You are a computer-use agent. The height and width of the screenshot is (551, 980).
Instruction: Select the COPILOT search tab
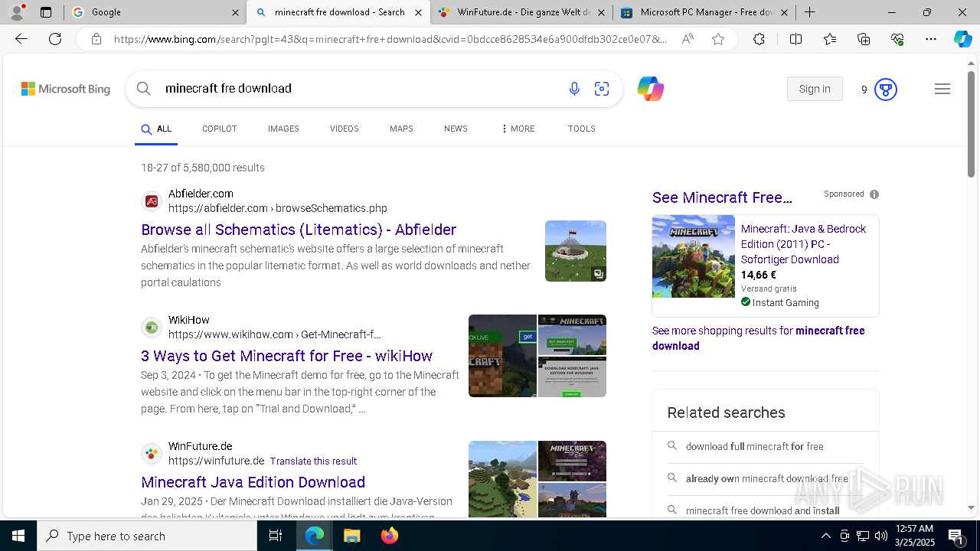click(219, 129)
